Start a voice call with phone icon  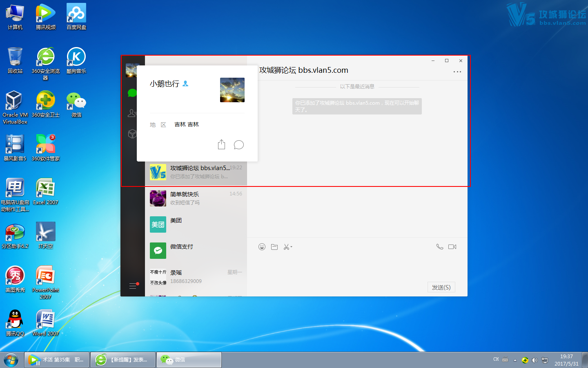pos(440,247)
